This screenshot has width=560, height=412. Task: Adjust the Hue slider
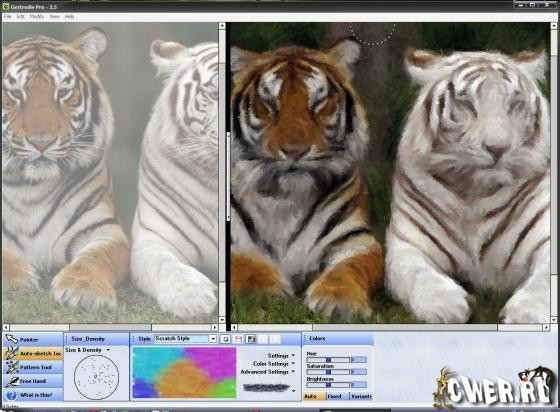tap(328, 360)
